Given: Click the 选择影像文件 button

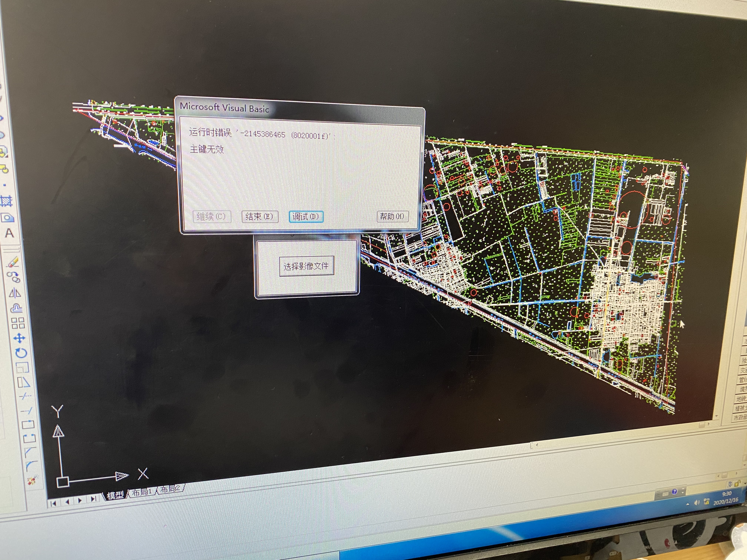Looking at the screenshot, I should tap(306, 266).
